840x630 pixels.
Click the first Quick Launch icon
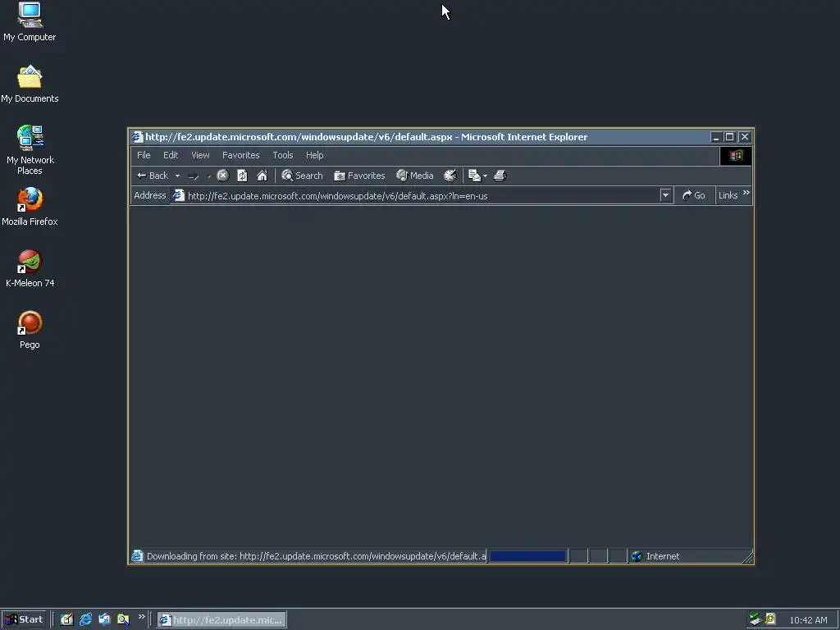tap(66, 619)
